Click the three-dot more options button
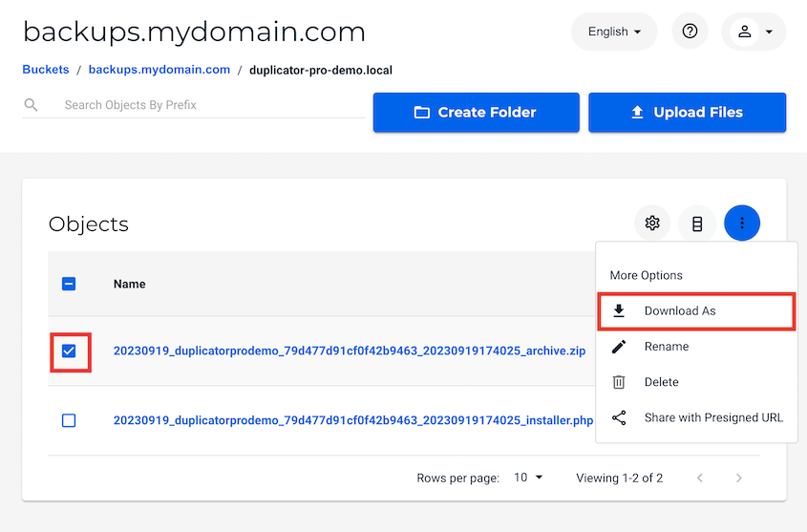 (742, 223)
